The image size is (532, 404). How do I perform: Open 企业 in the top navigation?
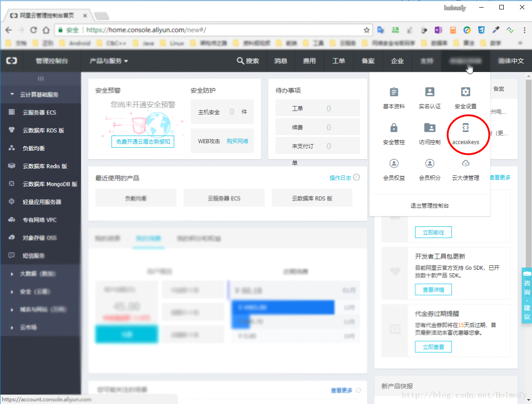(397, 61)
